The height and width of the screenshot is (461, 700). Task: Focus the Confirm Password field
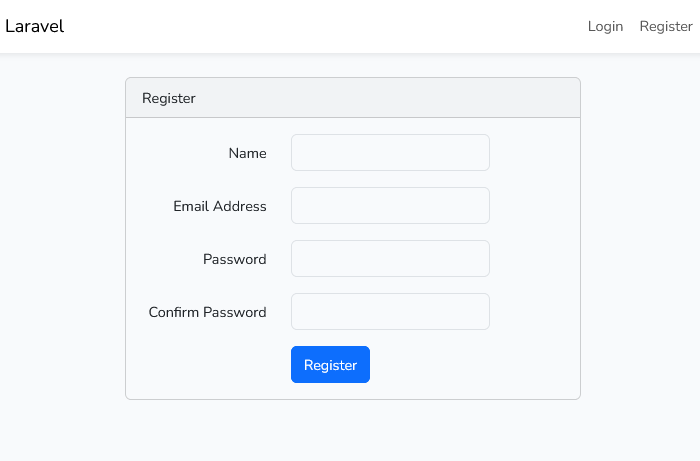390,312
